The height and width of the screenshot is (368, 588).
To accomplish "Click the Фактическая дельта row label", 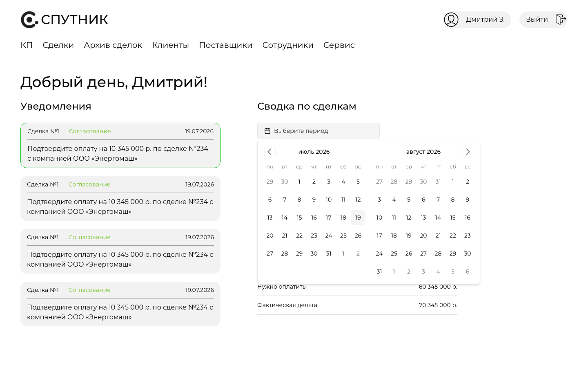I will (x=287, y=305).
